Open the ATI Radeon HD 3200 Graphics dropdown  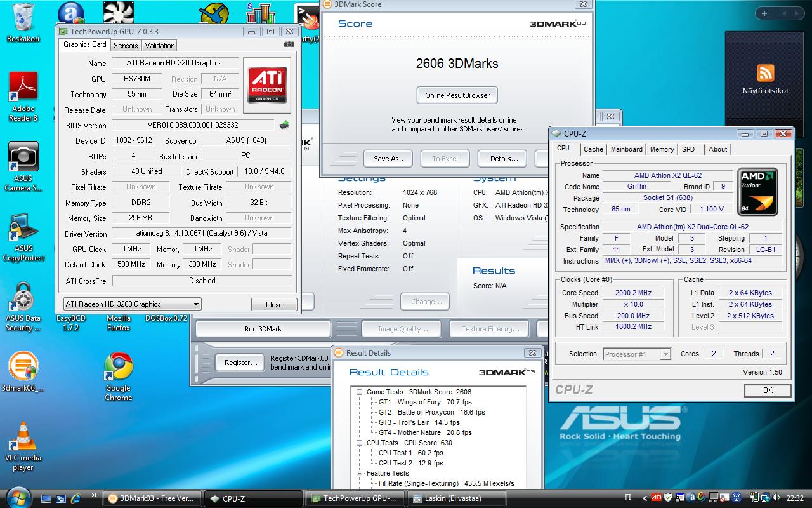pos(132,304)
